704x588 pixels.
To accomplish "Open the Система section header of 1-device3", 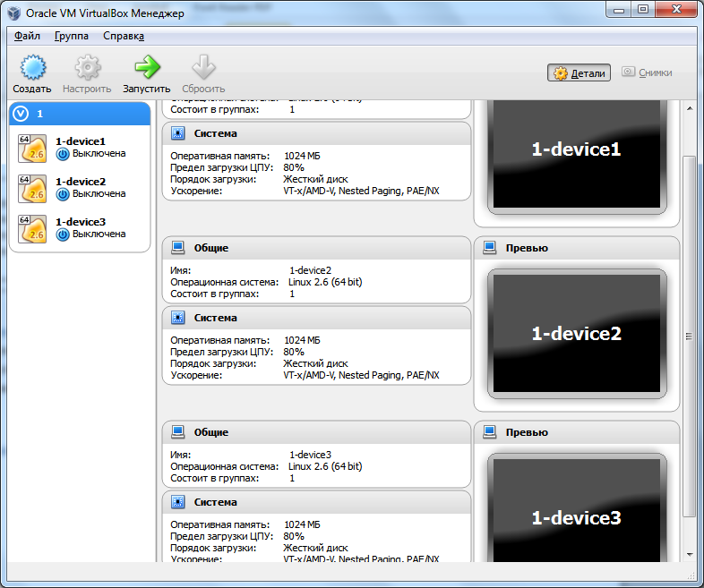I will click(x=316, y=502).
